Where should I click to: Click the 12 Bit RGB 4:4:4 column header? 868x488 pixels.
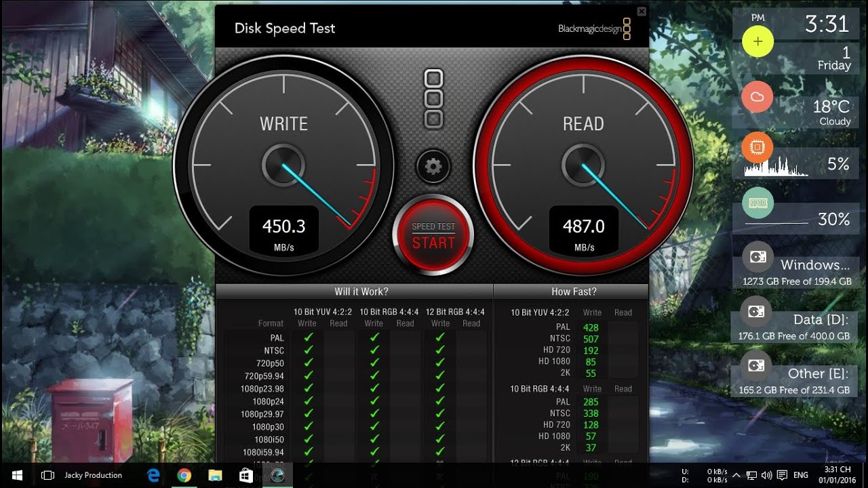point(455,312)
